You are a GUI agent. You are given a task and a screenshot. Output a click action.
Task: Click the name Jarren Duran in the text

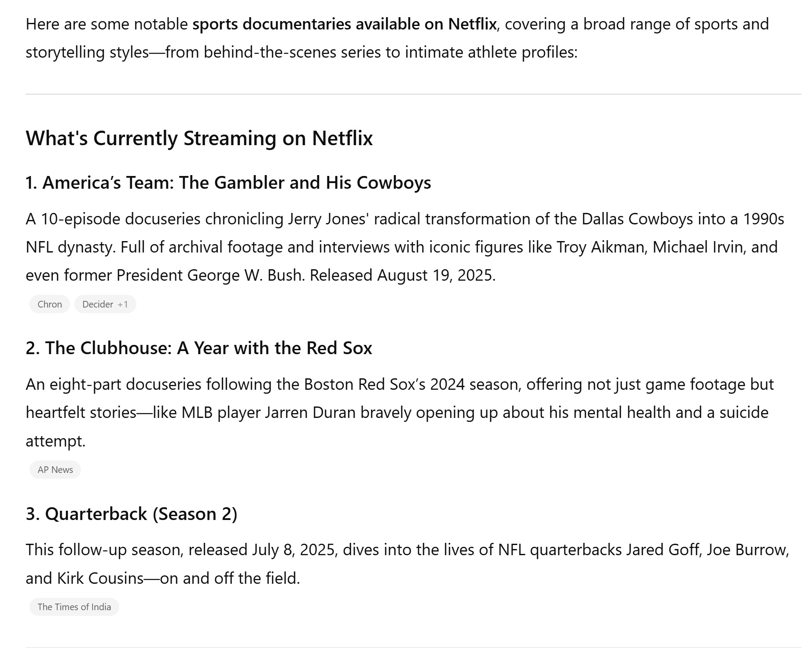(310, 413)
